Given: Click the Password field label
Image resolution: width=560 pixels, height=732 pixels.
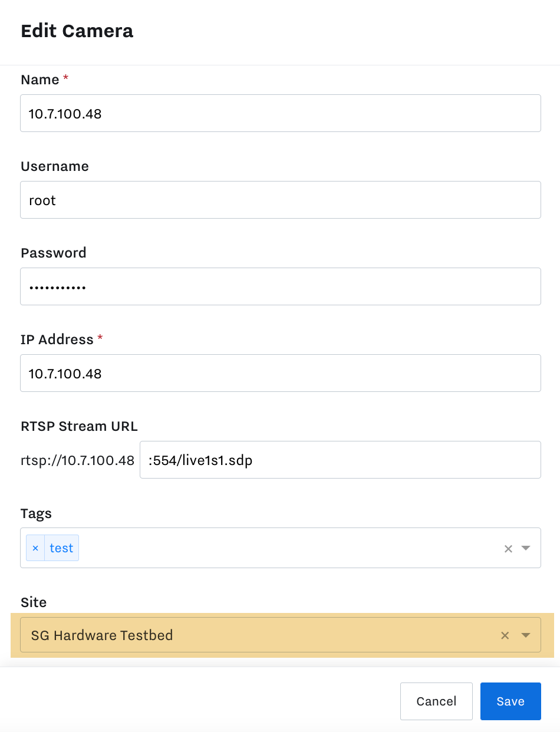Looking at the screenshot, I should click(x=53, y=253).
